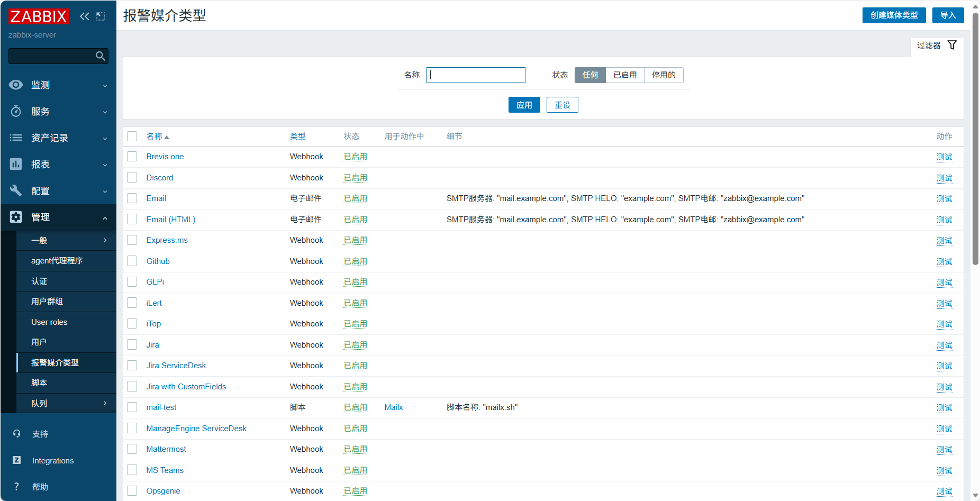Click the 创建媒体类型 button
The image size is (980, 501).
tap(894, 15)
